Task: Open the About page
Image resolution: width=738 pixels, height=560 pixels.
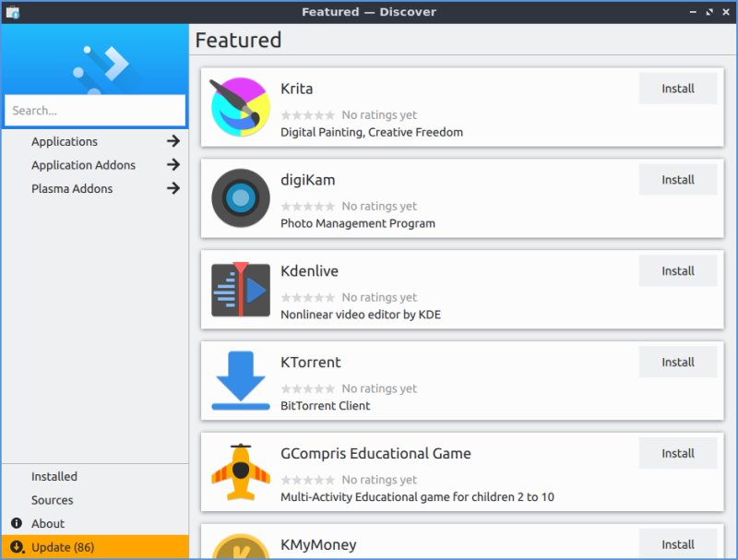Action: [x=48, y=523]
